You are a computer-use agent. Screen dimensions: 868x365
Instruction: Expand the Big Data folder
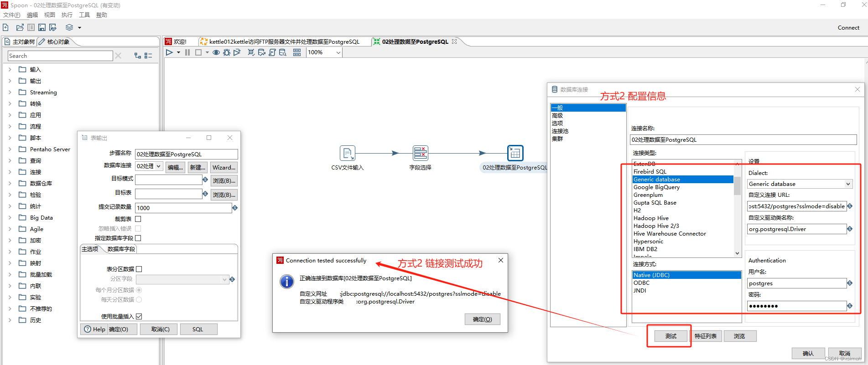pyautogui.click(x=10, y=218)
